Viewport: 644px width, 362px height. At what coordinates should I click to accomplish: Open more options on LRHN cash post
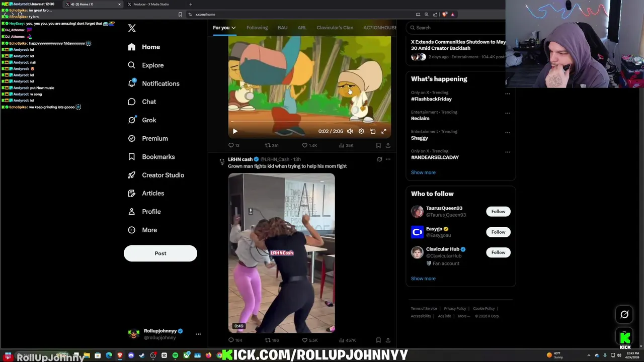tap(388, 159)
